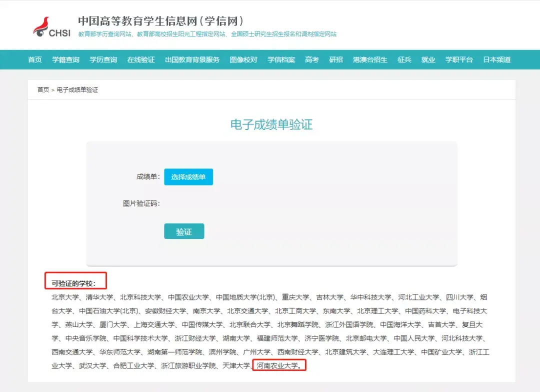Click 上海交通大学 in the school list
540x392 pixels.
point(154,325)
